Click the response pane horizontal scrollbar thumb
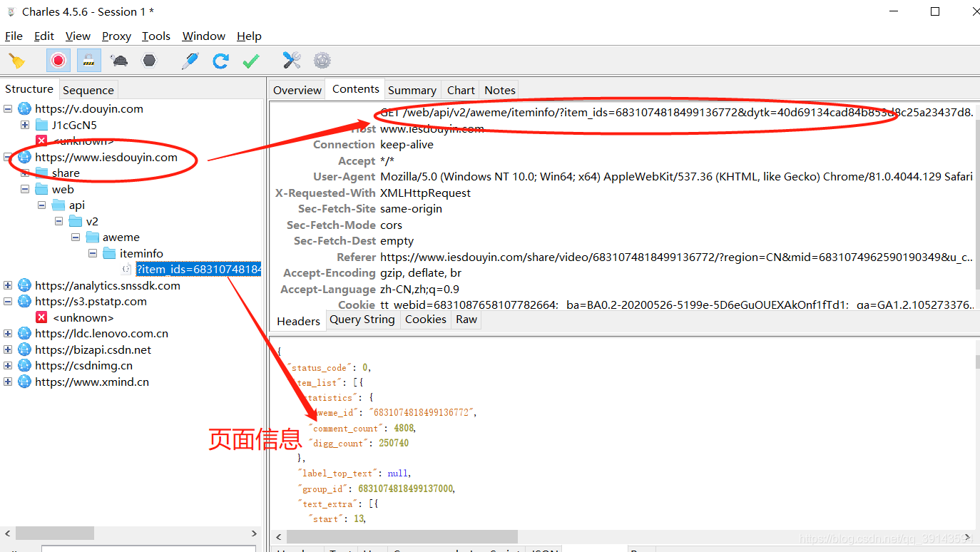This screenshot has width=980, height=552. [402, 536]
